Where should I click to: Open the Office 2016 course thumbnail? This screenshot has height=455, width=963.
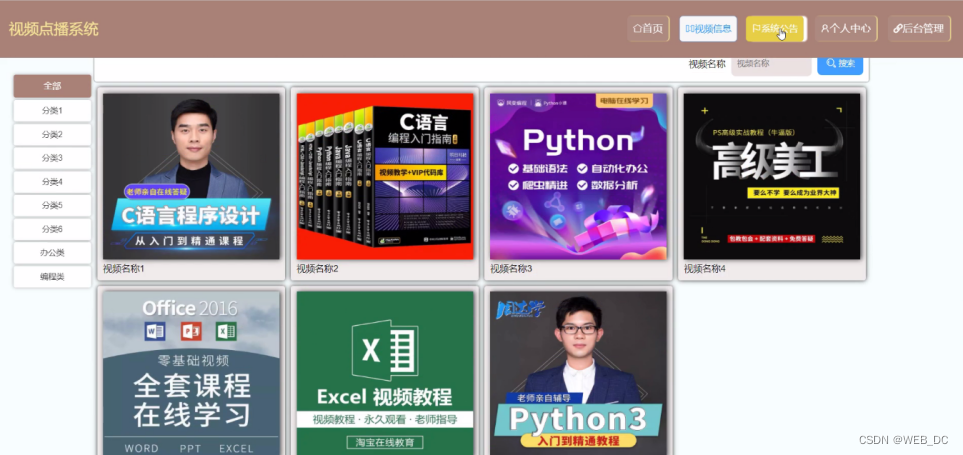click(x=191, y=373)
